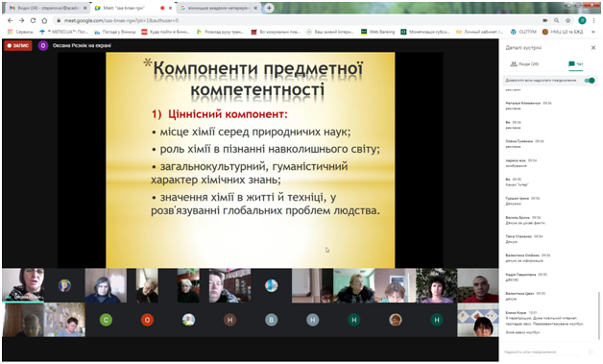Bookmark this page with the star icon
Viewport: 603px width, 364px height.
point(568,21)
